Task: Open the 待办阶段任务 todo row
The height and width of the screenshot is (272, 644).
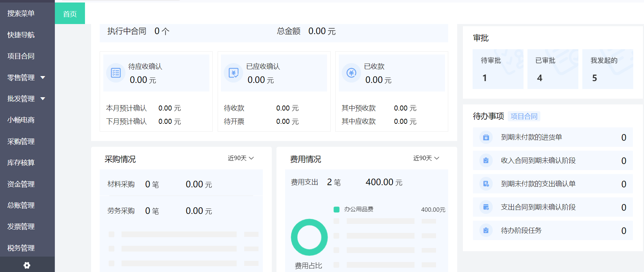Action: [553, 230]
